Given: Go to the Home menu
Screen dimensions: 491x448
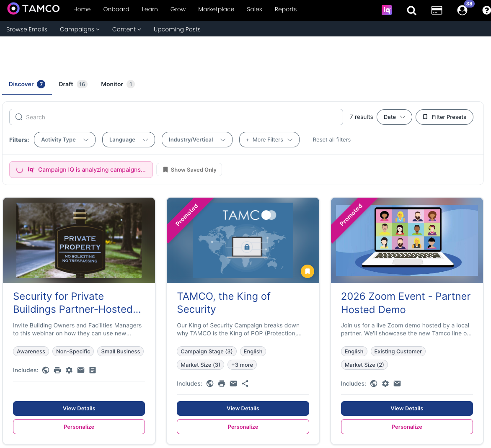Looking at the screenshot, I should 82,9.
